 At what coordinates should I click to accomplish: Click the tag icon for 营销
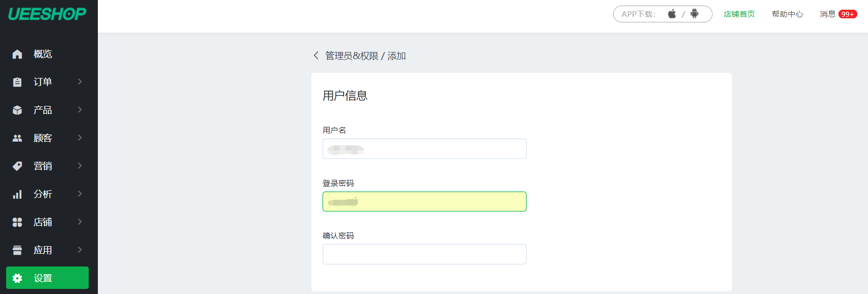tap(17, 166)
